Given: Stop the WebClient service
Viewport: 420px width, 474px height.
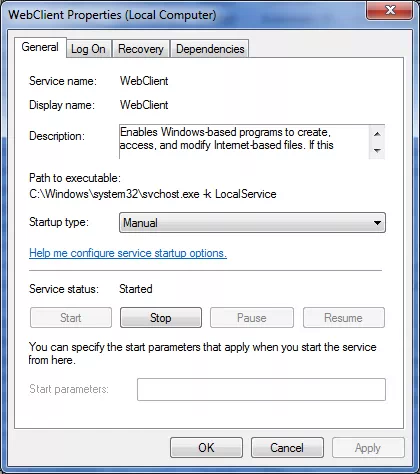Looking at the screenshot, I should 161,318.
